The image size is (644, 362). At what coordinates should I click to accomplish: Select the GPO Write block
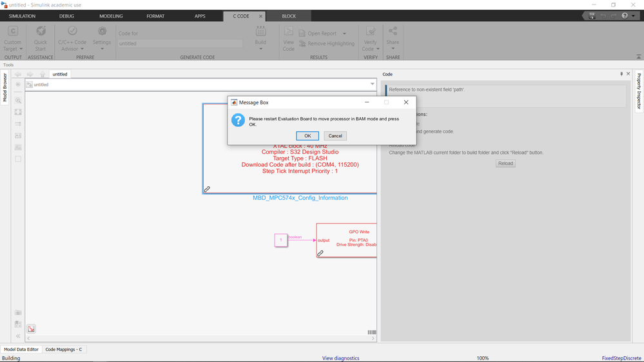[x=347, y=240]
